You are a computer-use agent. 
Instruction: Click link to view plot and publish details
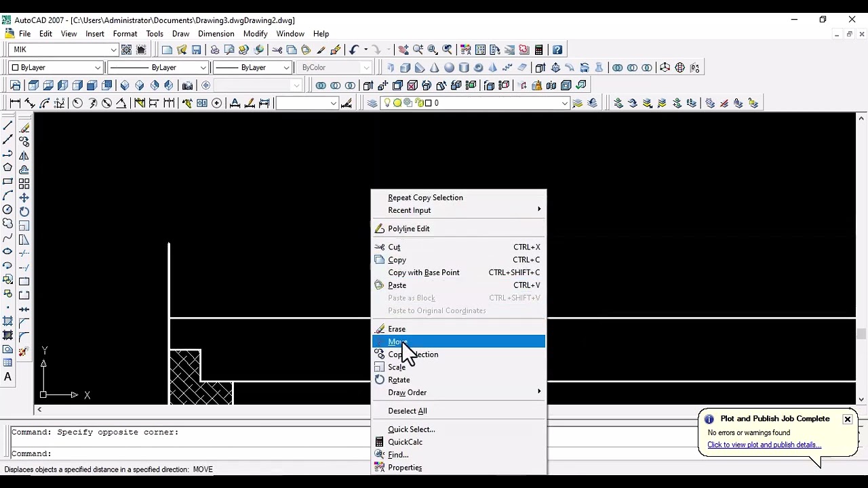(x=764, y=445)
